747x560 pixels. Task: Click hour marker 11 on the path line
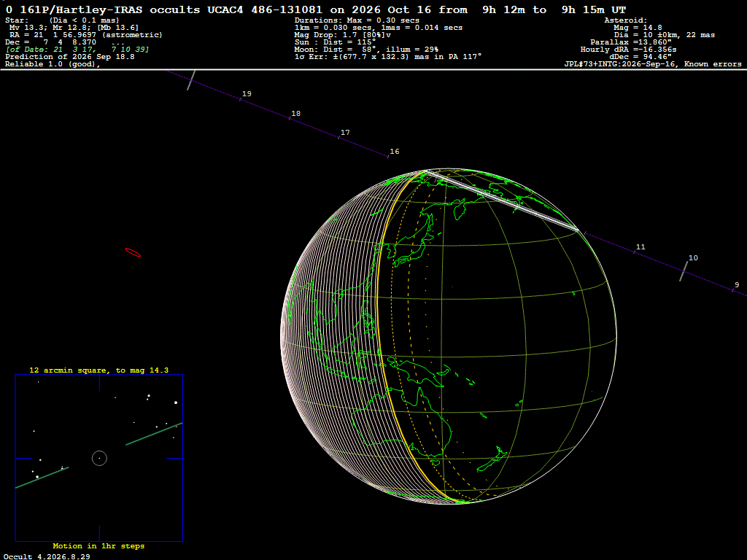pyautogui.click(x=640, y=246)
